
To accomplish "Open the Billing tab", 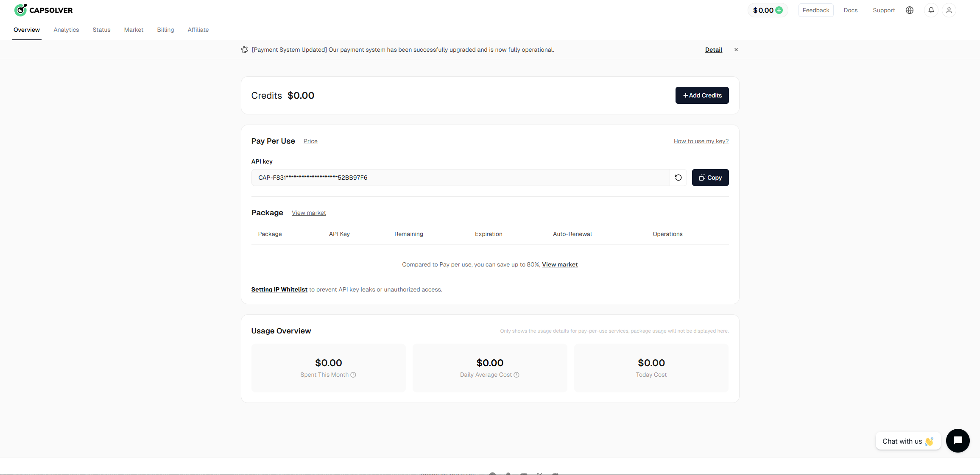I will 165,30.
